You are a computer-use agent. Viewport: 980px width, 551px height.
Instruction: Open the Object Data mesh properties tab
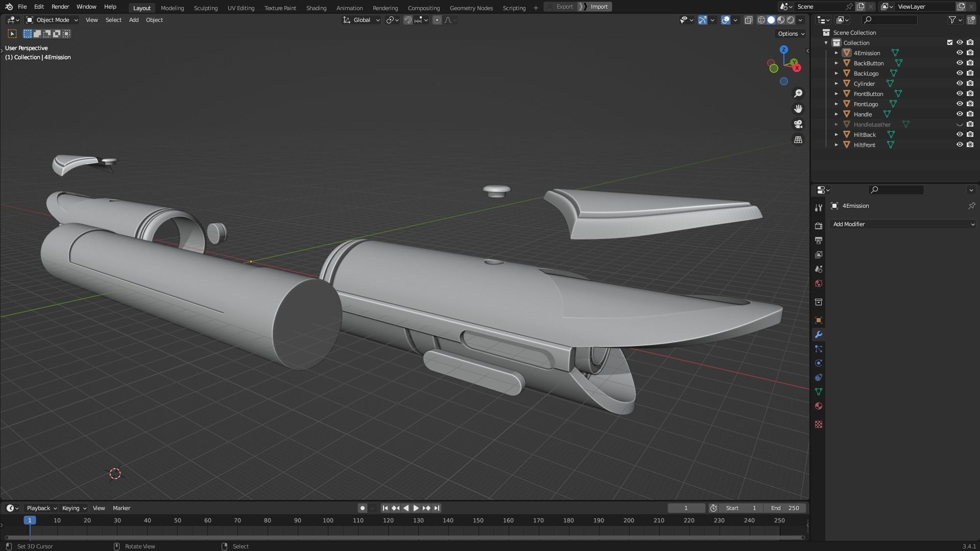click(819, 392)
